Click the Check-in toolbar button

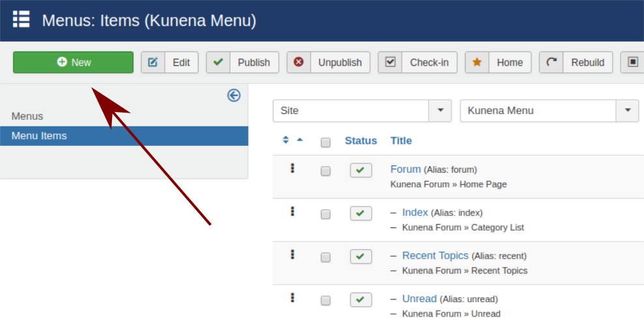click(417, 63)
